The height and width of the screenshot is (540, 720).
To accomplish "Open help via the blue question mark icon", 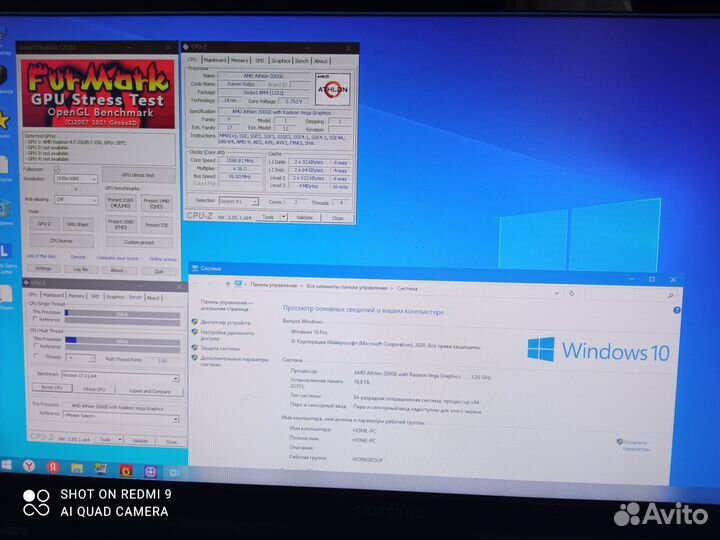I will click(x=677, y=310).
